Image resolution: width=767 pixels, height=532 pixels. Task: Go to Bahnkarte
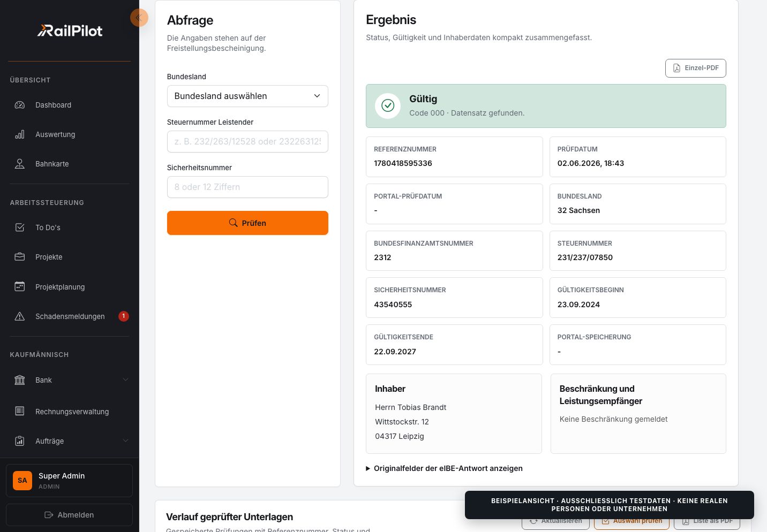[70, 164]
